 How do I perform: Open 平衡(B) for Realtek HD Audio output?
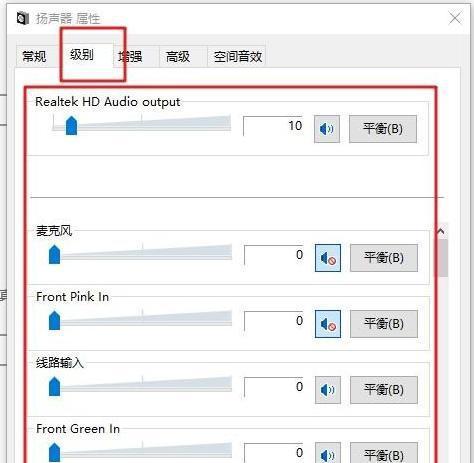[383, 129]
